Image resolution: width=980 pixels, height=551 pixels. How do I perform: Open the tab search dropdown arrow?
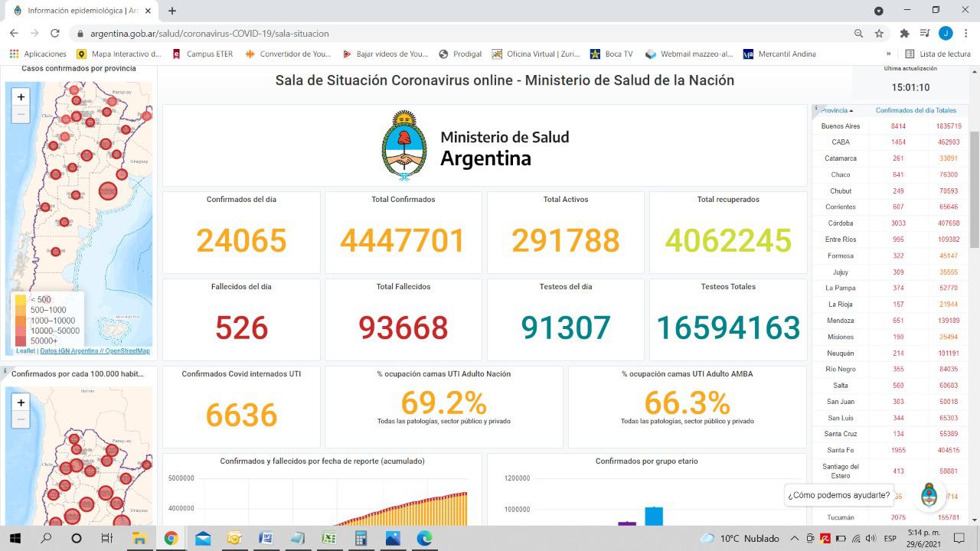879,11
